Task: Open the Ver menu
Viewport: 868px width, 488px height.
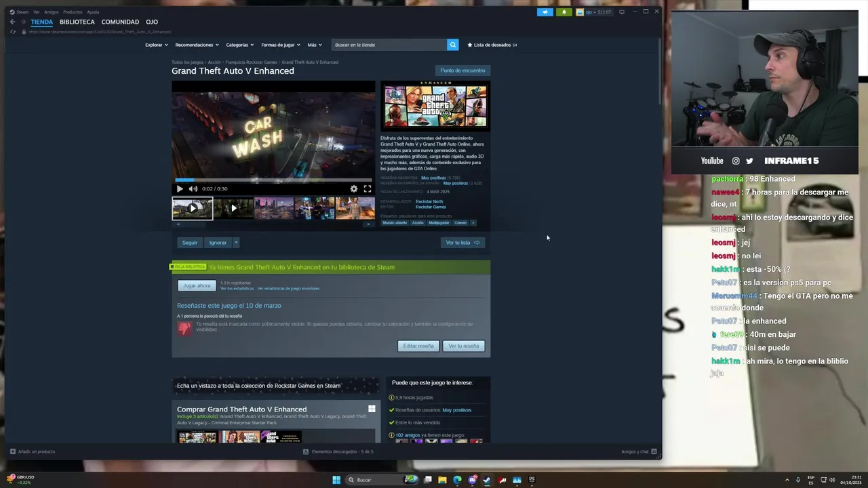Action: 37,12
